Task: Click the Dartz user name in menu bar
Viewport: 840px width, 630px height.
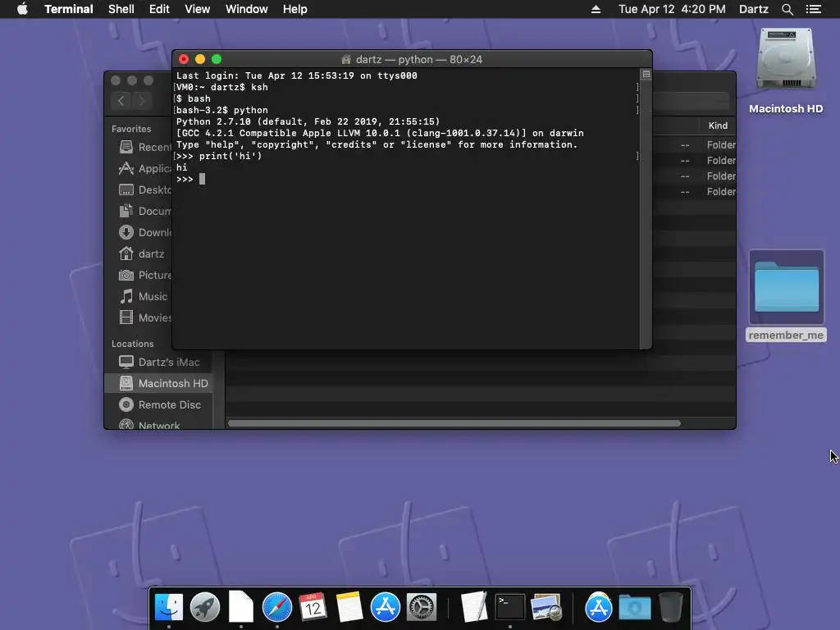Action: pos(754,9)
